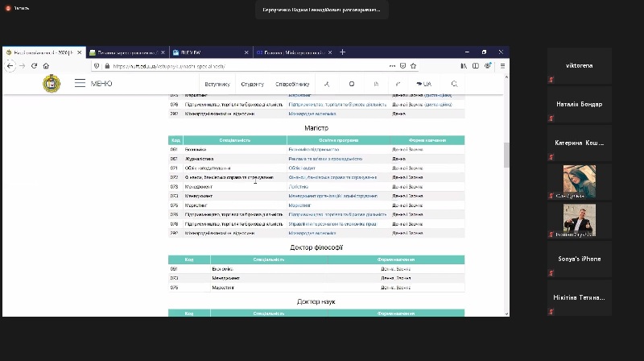The height and width of the screenshot is (361, 644).
Task: Open a new browser tab with plus
Action: coord(343,52)
